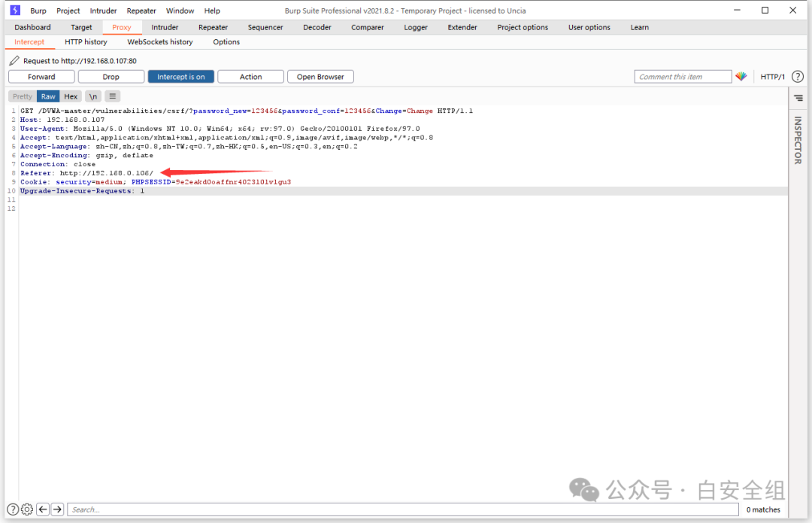Open search settings gear icon
Viewport: 812px width, 523px height.
pos(27,509)
